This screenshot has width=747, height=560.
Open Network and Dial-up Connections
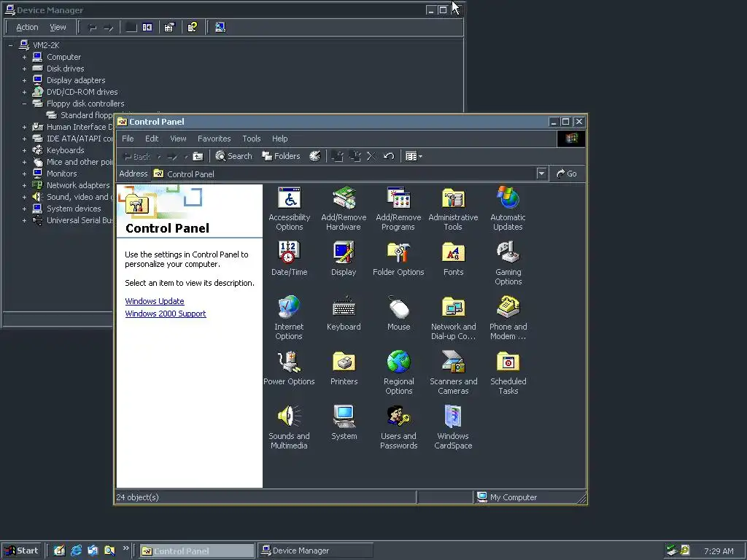(x=453, y=318)
